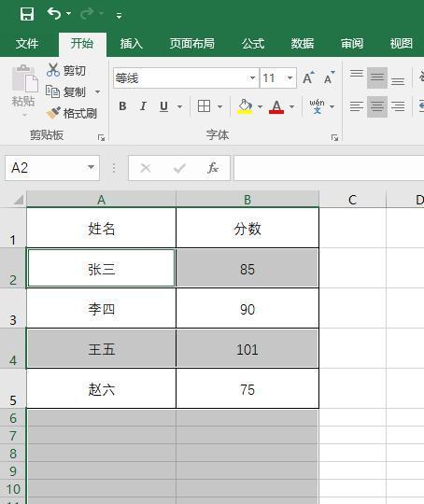Open the Insert Function fx button
The image size is (424, 504).
tap(213, 168)
